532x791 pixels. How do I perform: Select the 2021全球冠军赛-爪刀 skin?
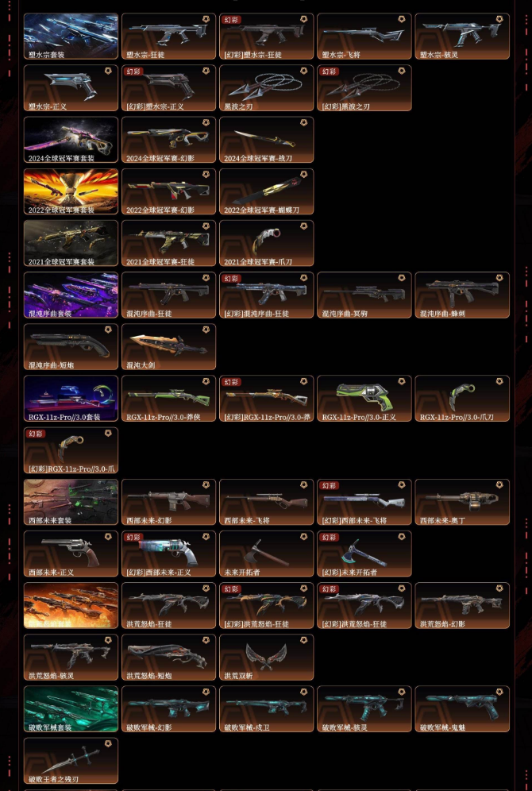point(266,243)
